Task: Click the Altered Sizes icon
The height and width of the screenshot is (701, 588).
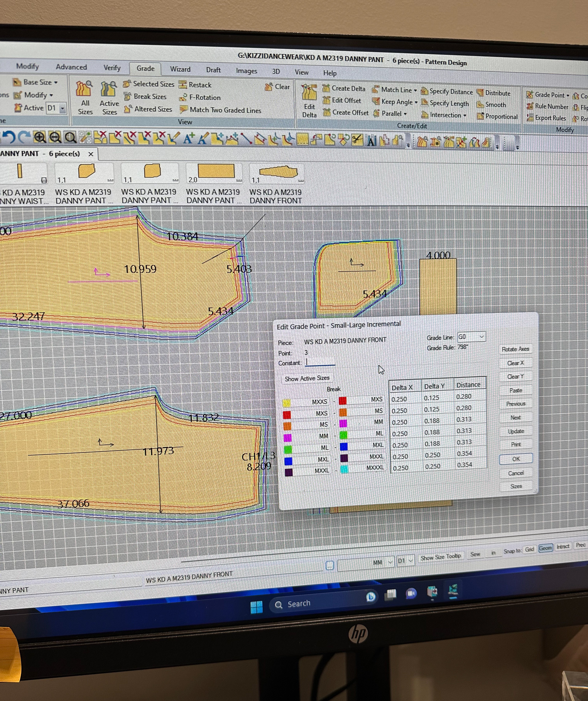Action: 127,109
